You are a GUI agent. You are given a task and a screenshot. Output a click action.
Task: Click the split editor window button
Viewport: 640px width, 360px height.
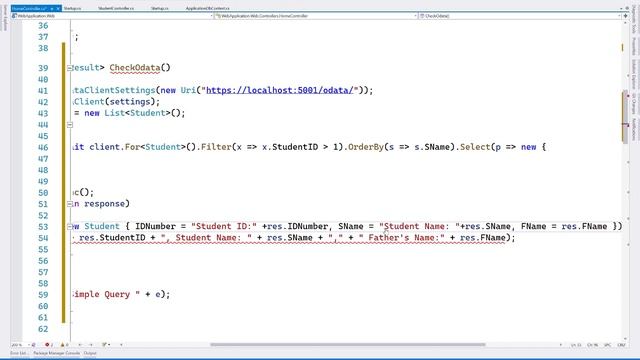click(625, 16)
